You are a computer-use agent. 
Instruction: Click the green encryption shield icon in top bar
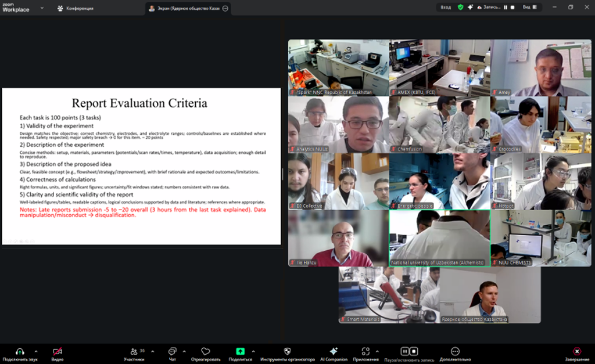pos(461,8)
